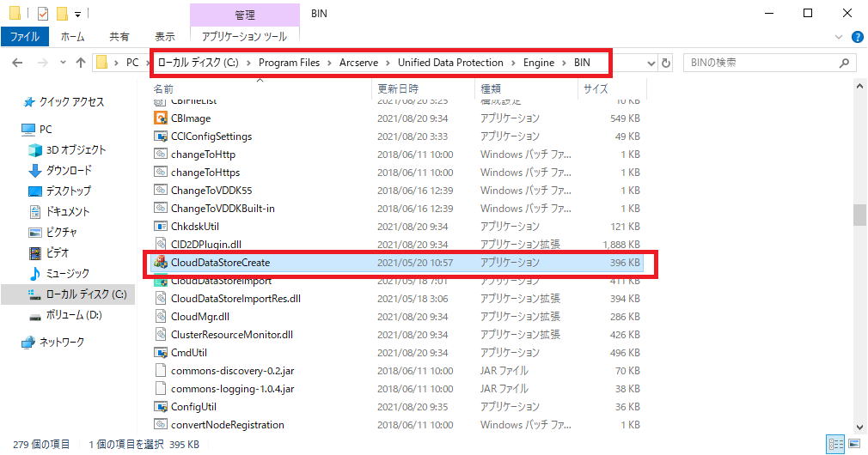
Task: Click the CID2DPlugin.dll file icon
Action: click(161, 245)
